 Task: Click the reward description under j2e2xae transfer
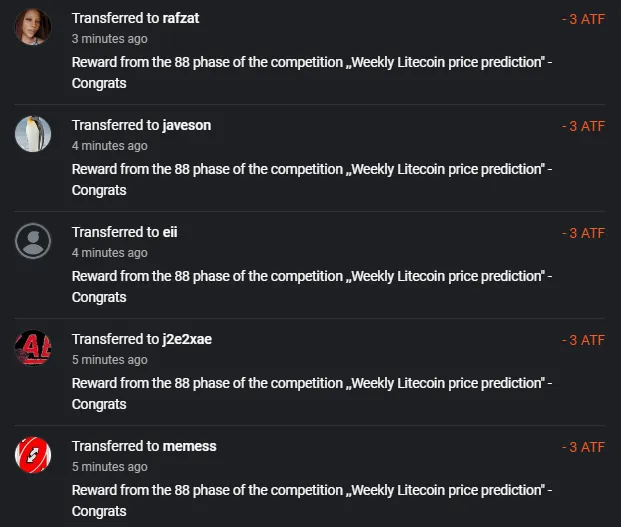(312, 394)
